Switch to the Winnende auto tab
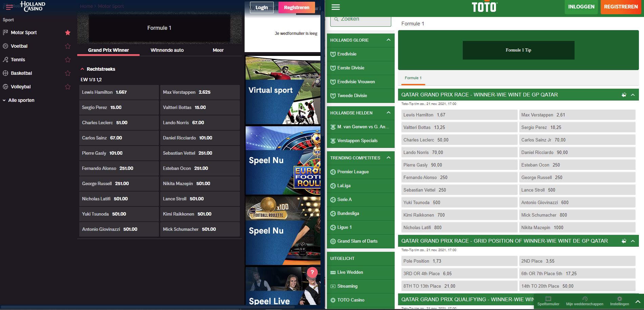 coord(167,50)
